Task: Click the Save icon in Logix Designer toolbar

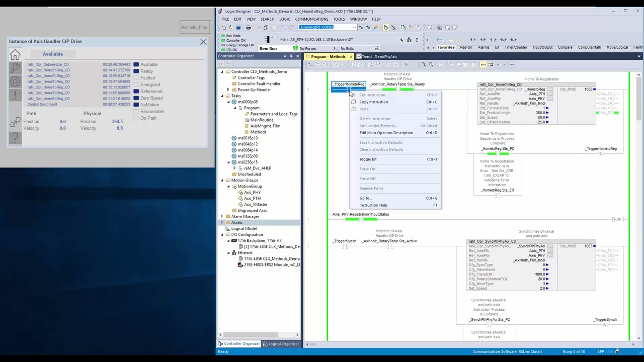Action: coord(238,28)
